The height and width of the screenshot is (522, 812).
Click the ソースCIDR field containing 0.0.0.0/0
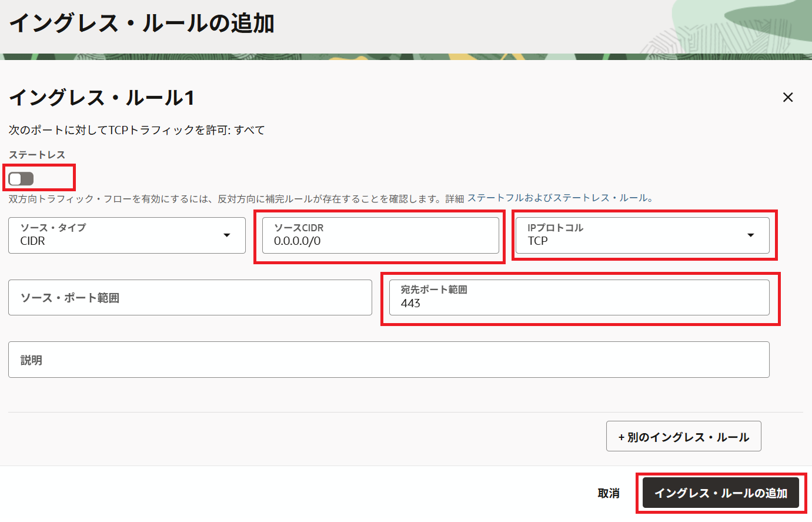pos(380,235)
